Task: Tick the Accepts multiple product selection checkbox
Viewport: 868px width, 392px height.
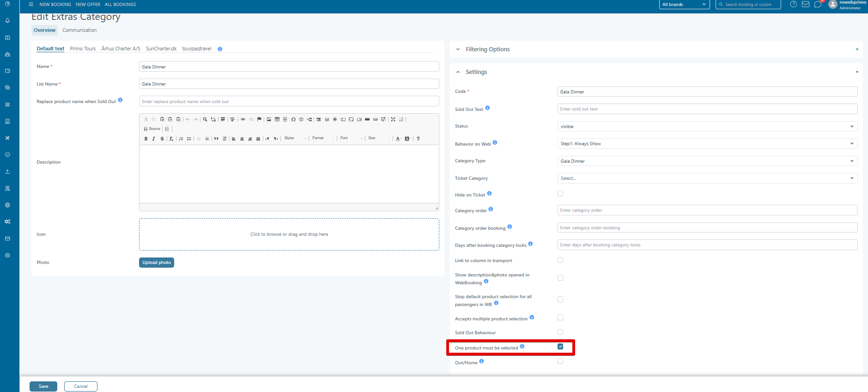Action: click(560, 318)
